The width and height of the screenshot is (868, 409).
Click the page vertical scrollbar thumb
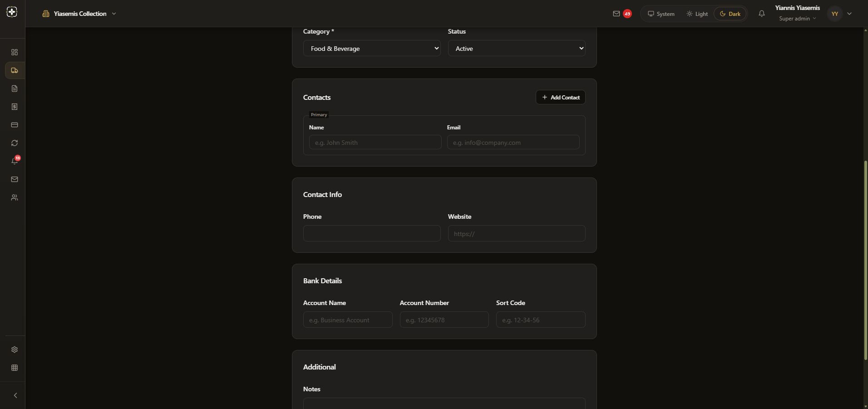pyautogui.click(x=865, y=261)
